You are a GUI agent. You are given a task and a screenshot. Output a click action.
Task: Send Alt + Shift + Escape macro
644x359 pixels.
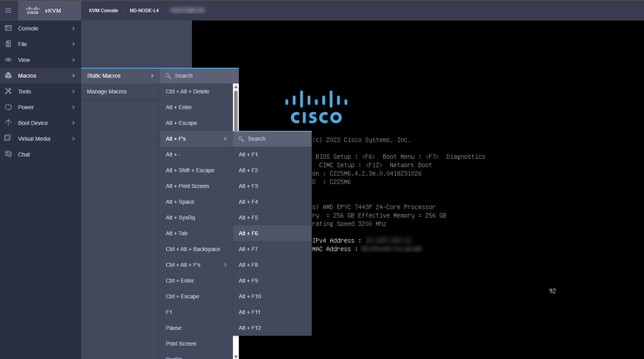click(197, 170)
